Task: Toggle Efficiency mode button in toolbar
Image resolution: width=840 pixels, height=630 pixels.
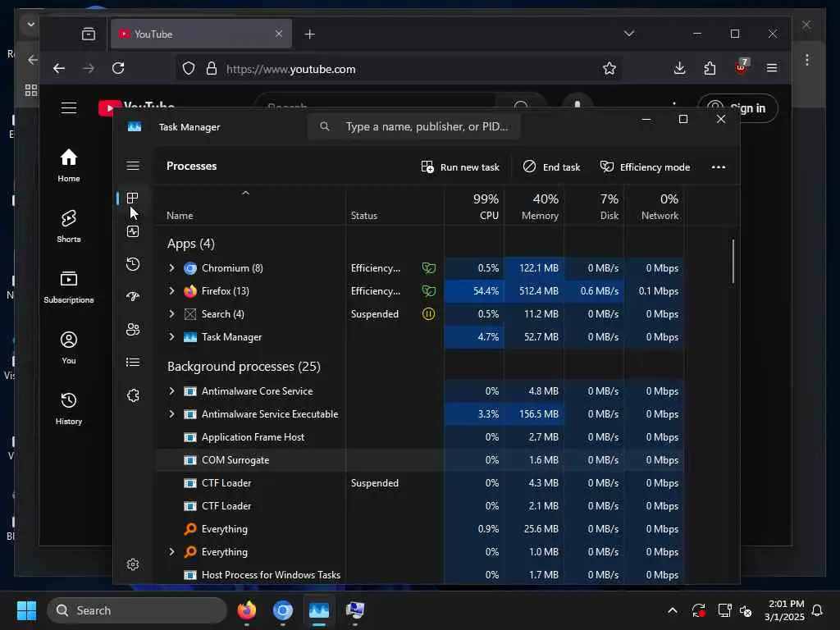Action: pos(645,167)
